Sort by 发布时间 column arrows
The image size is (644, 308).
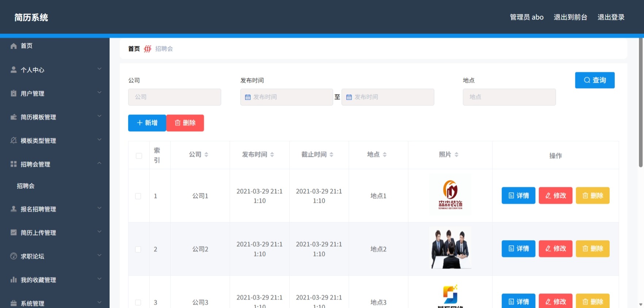tap(272, 155)
